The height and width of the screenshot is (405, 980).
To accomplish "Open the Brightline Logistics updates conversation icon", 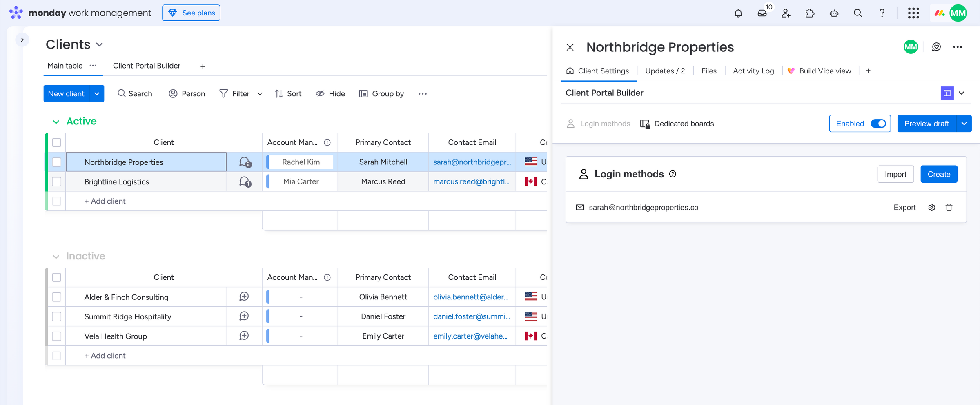I will tap(245, 182).
